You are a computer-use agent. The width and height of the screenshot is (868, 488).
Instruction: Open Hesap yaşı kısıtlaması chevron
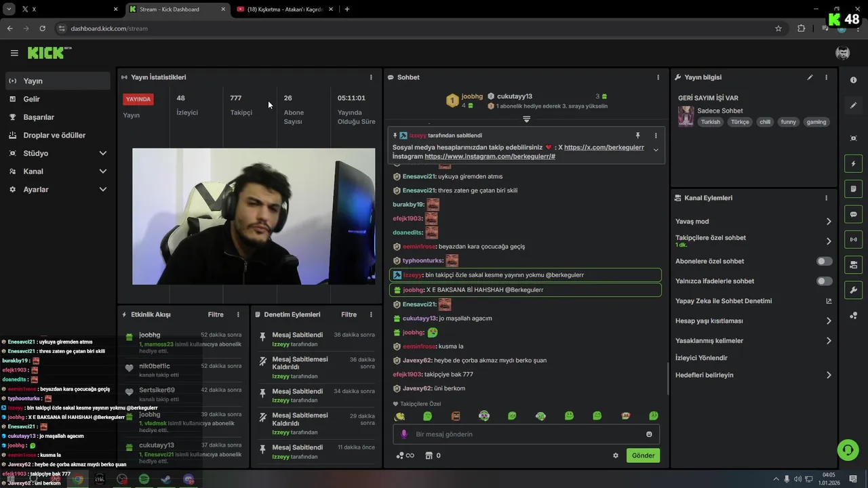(829, 321)
